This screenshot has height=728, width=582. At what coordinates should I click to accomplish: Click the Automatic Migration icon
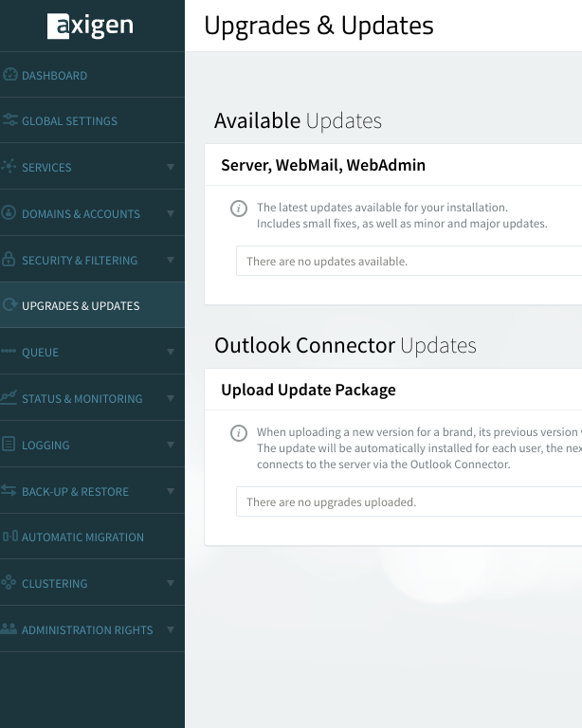[x=10, y=537]
